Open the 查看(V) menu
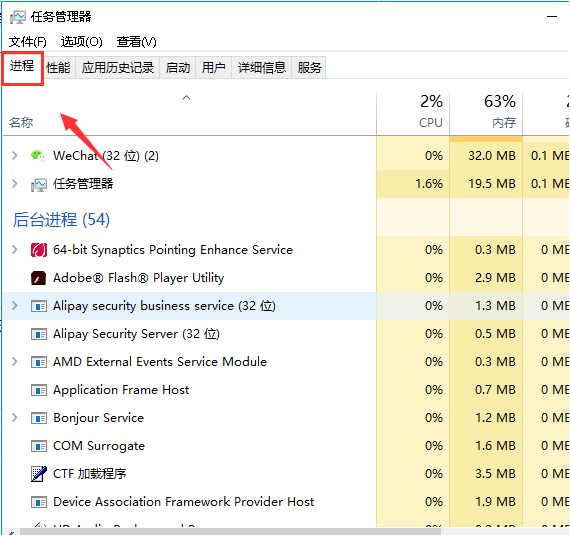Screen dimensions: 571x535 (x=137, y=42)
